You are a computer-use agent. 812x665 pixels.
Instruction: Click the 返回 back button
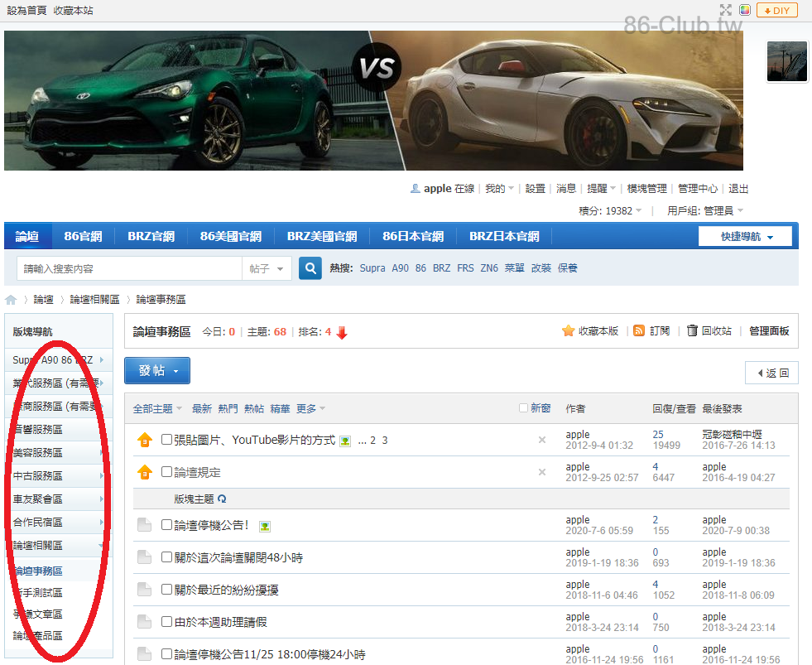click(x=771, y=373)
